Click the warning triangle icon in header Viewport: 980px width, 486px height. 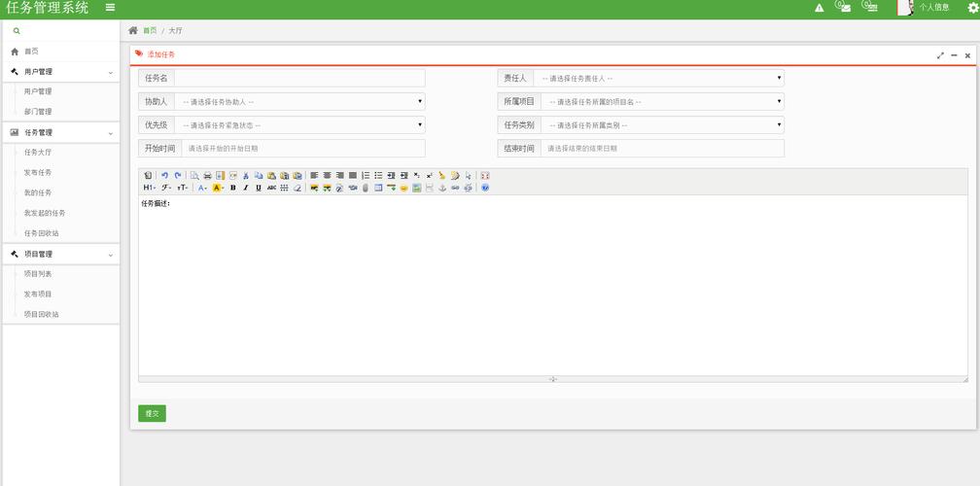[820, 8]
